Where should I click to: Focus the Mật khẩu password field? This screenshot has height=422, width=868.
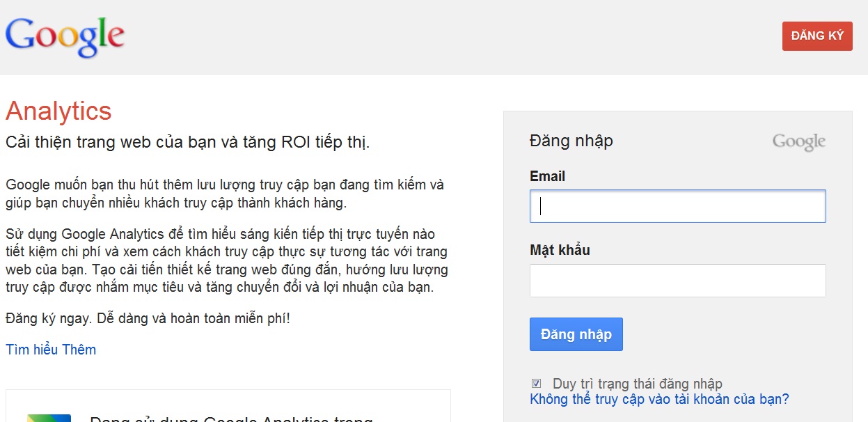[x=678, y=281]
